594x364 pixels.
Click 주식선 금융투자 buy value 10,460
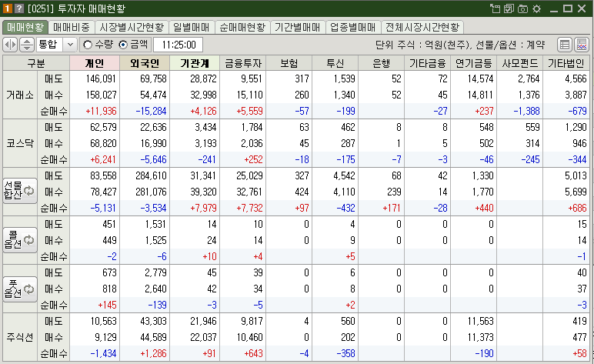(x=249, y=337)
